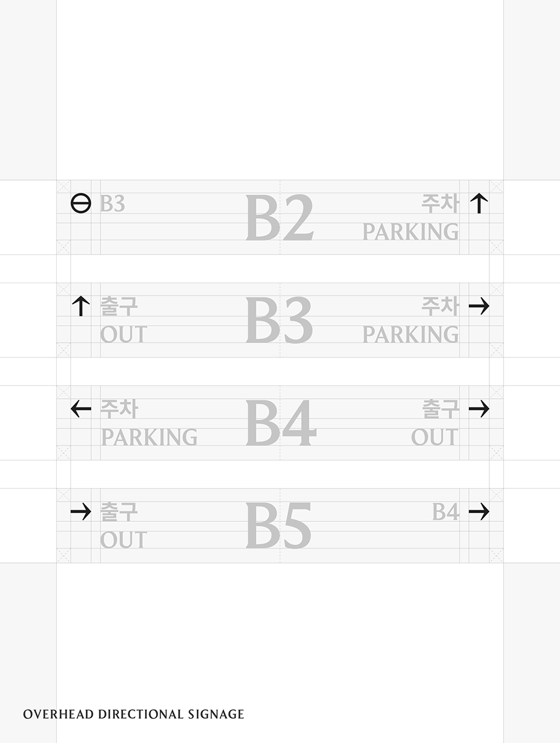
Task: Click OUT text on the B3 sign
Action: click(124, 334)
